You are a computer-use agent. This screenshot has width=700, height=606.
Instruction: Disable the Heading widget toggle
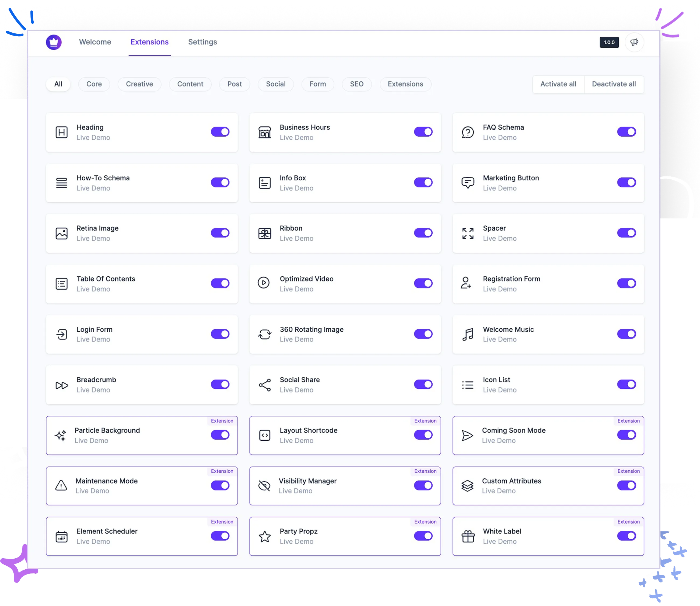pyautogui.click(x=220, y=132)
